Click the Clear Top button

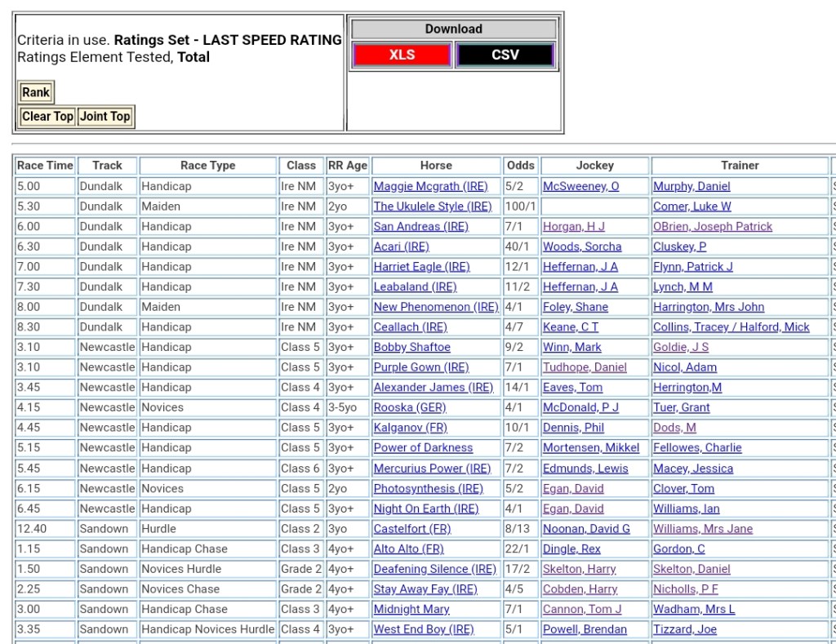point(47,117)
